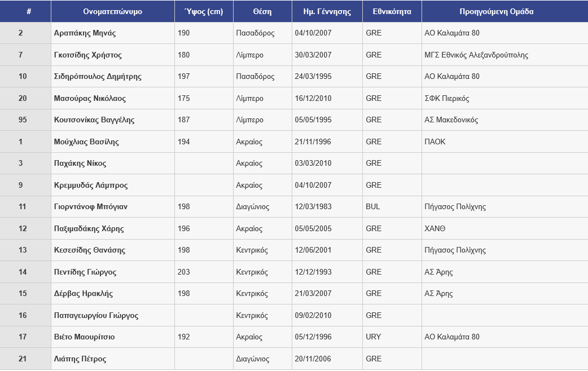Click player Βιέτο Μαουρίτσιο

pyautogui.click(x=84, y=337)
